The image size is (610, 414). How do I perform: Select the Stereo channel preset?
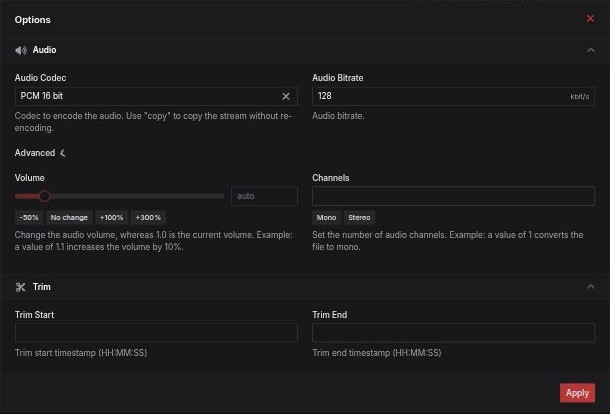click(359, 218)
